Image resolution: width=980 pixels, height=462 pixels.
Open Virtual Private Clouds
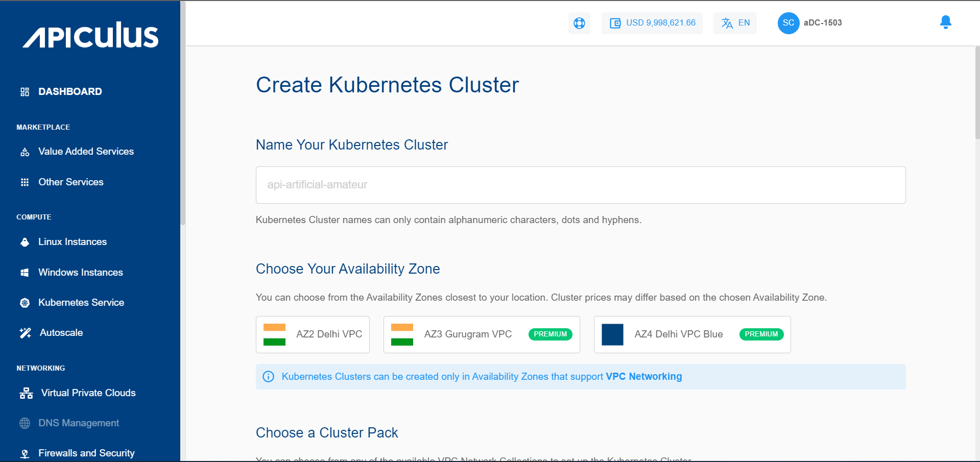click(x=88, y=393)
